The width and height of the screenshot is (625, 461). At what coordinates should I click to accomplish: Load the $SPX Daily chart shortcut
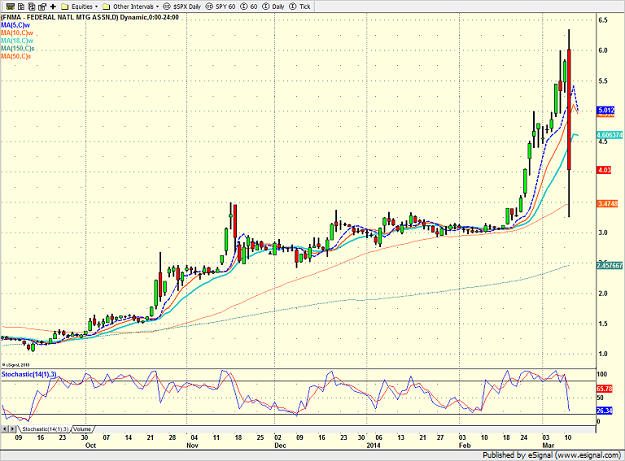[182, 7]
